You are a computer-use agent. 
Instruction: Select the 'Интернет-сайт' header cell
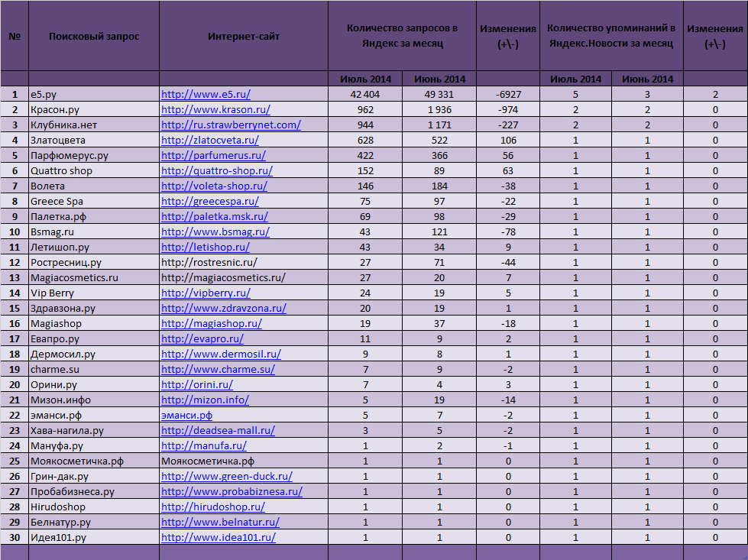244,36
